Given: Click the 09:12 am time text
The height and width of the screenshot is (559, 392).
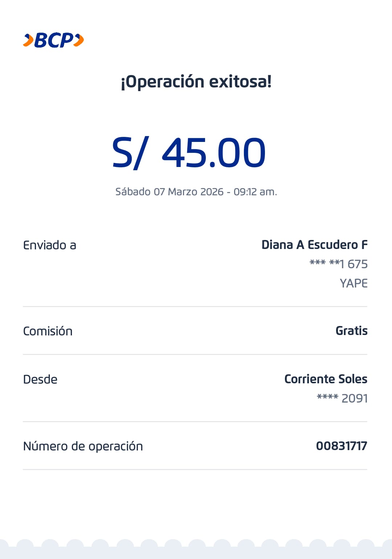Looking at the screenshot, I should point(255,192).
